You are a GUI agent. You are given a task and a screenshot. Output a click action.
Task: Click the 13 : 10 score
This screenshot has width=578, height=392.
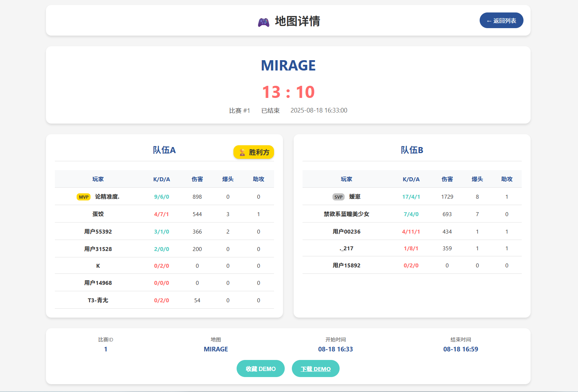288,92
